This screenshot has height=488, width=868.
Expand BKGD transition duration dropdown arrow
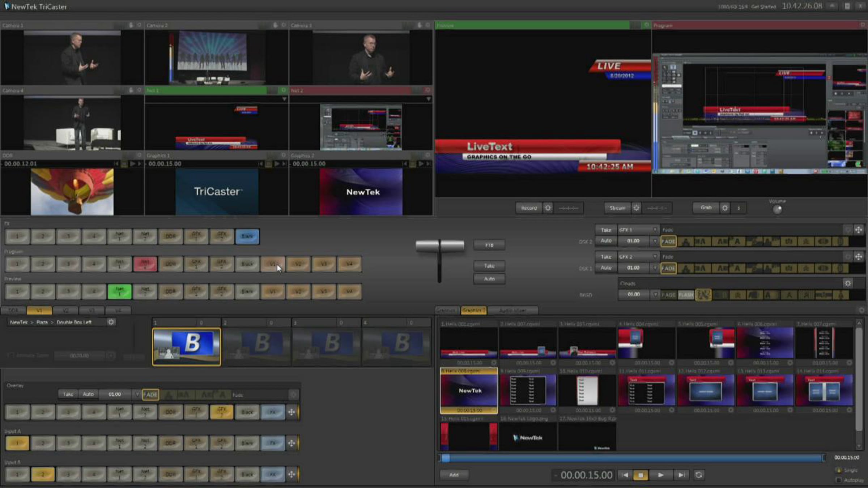[655, 295]
